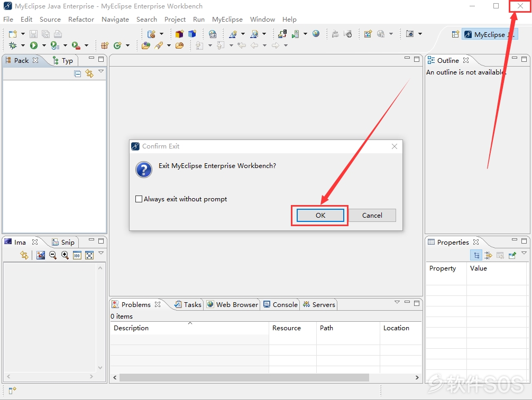
Task: Click the run server toolbar icon
Action: pyautogui.click(x=295, y=34)
